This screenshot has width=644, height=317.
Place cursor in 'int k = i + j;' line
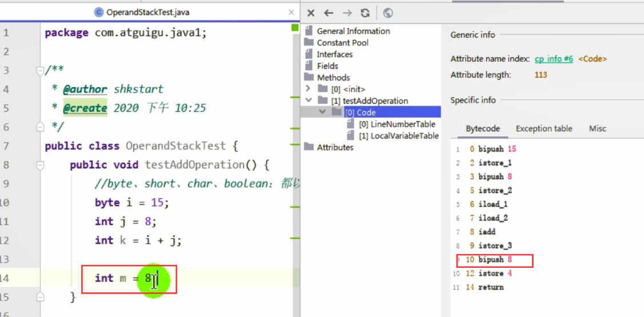tap(138, 240)
